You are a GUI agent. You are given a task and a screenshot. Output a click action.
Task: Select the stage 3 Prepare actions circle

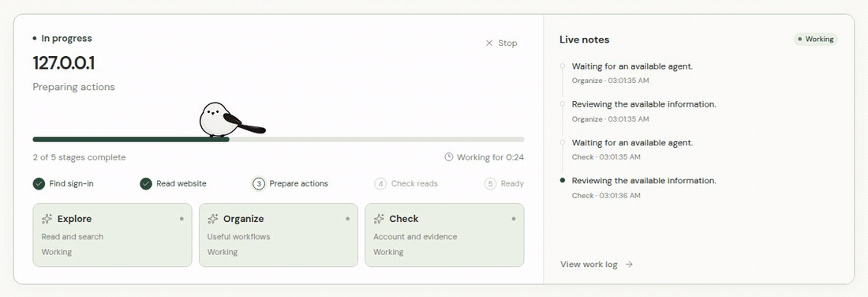259,184
